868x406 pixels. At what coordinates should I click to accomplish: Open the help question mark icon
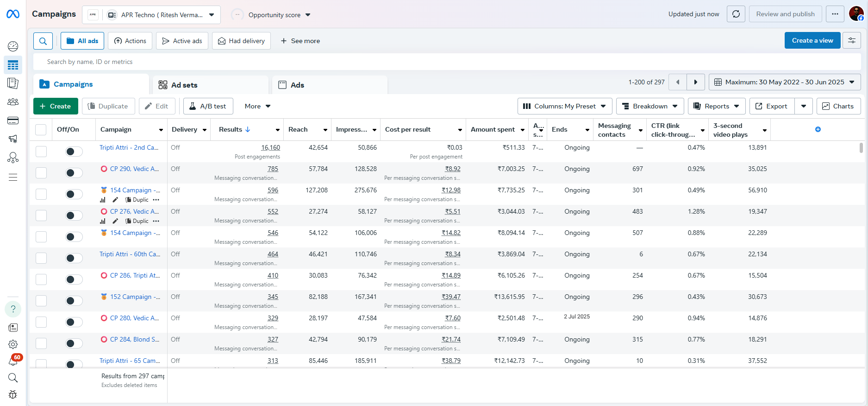[x=13, y=309]
